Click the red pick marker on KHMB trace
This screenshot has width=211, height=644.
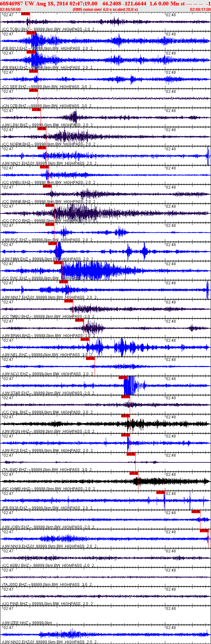134,473
